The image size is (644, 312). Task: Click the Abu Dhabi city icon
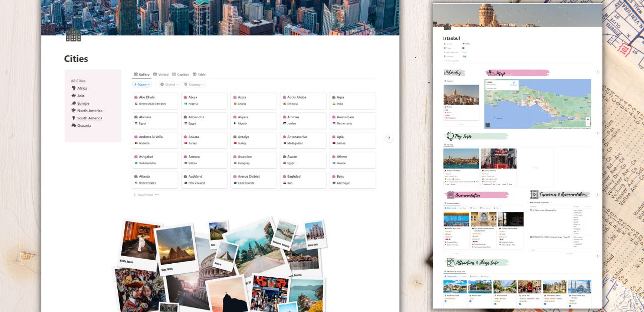136,97
